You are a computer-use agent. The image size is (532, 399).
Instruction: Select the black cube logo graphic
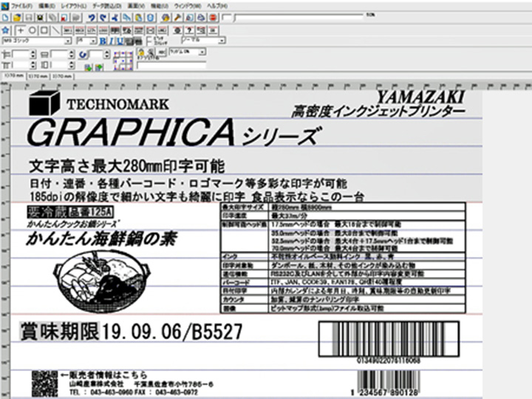pyautogui.click(x=45, y=103)
